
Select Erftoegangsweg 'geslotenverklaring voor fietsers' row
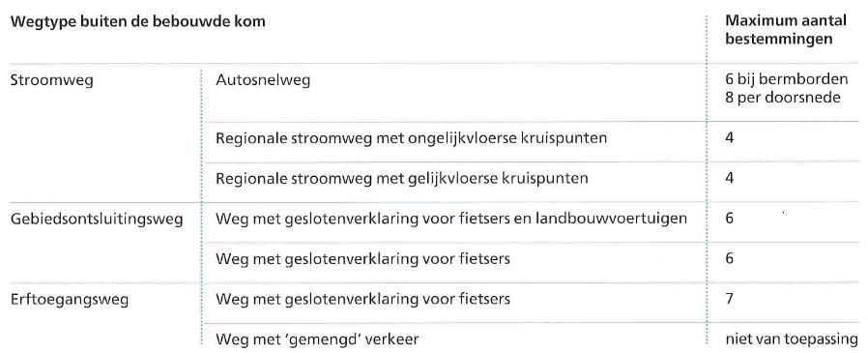(x=363, y=299)
